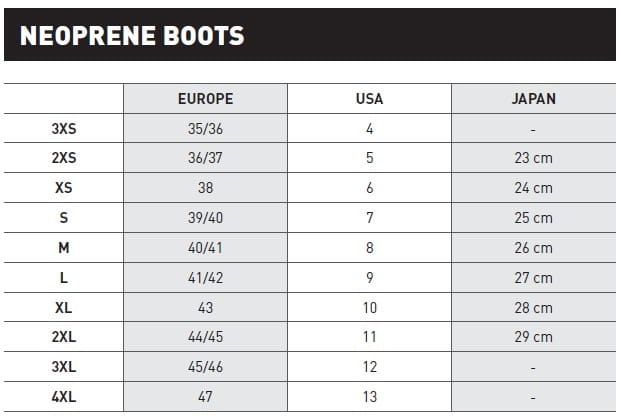Viewport: 621px width, 418px height.
Task: Select the 4XL size row label
Action: click(x=63, y=397)
